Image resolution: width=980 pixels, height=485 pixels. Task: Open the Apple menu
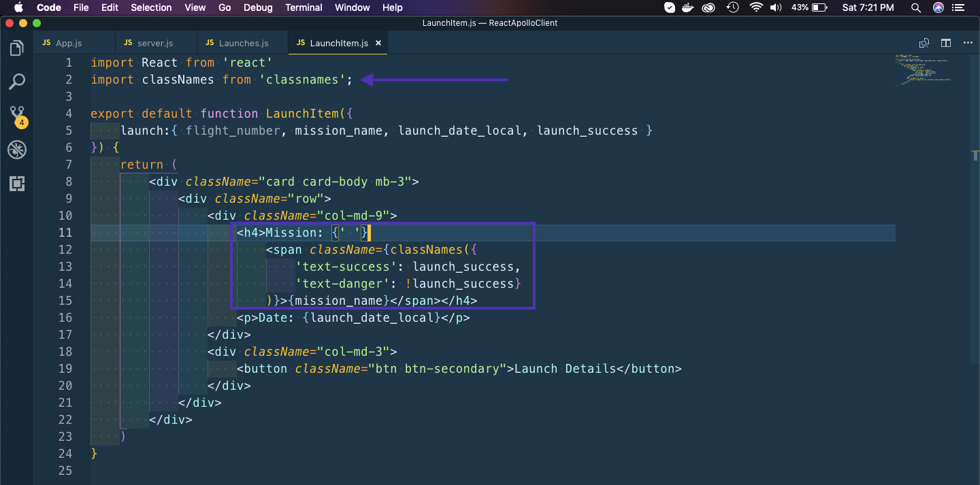coord(18,7)
